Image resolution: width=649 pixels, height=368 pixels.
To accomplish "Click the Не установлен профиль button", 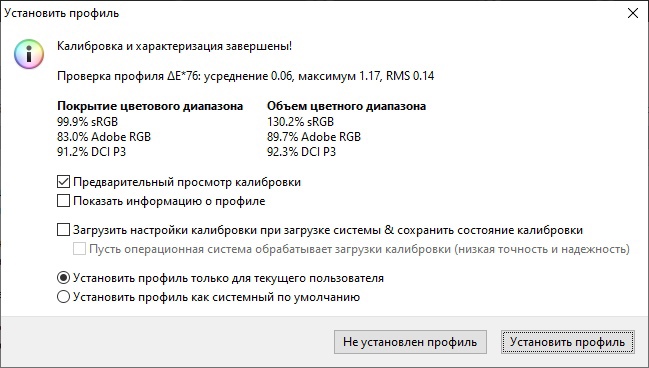I will pyautogui.click(x=410, y=342).
